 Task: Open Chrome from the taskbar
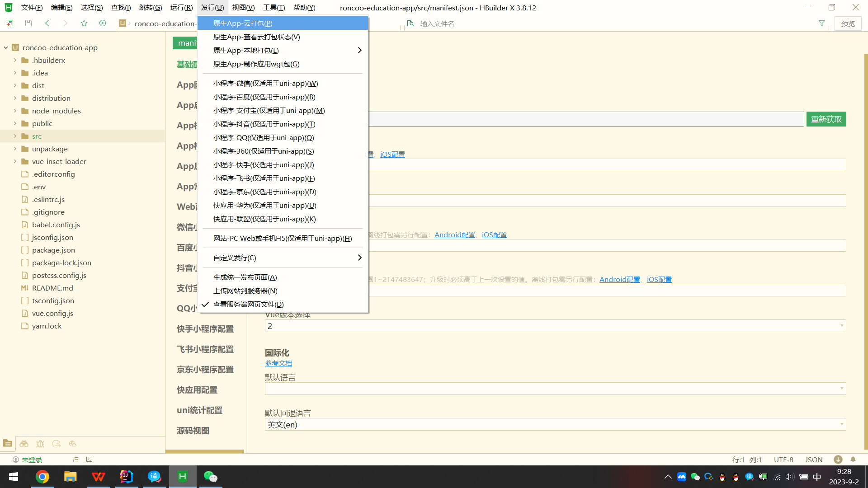(x=42, y=477)
